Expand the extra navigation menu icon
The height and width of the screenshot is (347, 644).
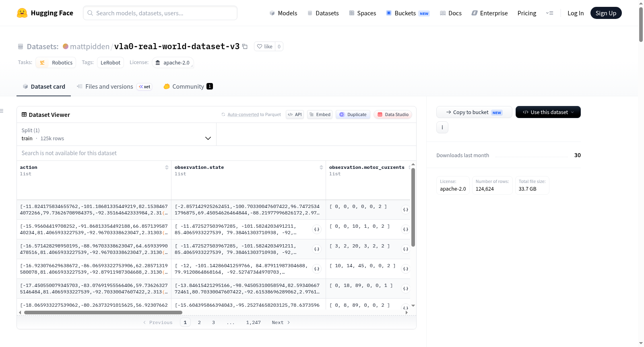(549, 13)
